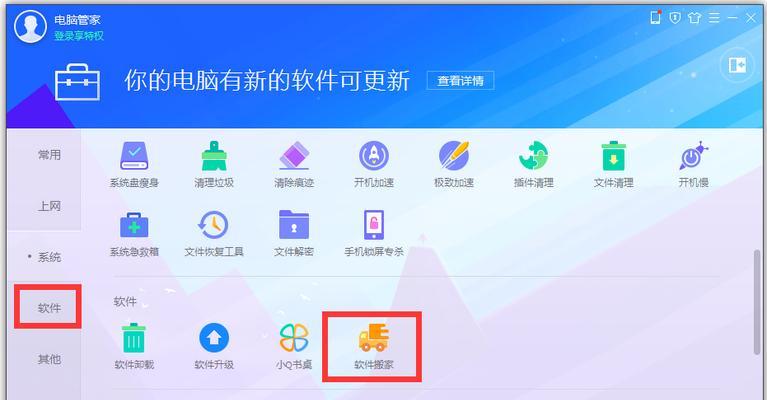Select the 软件 sidebar tab
Viewport: 767px width, 400px height.
48,308
